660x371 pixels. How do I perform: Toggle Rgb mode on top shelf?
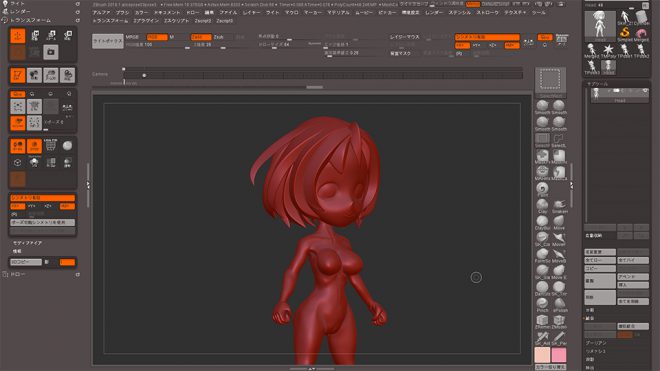(157, 37)
